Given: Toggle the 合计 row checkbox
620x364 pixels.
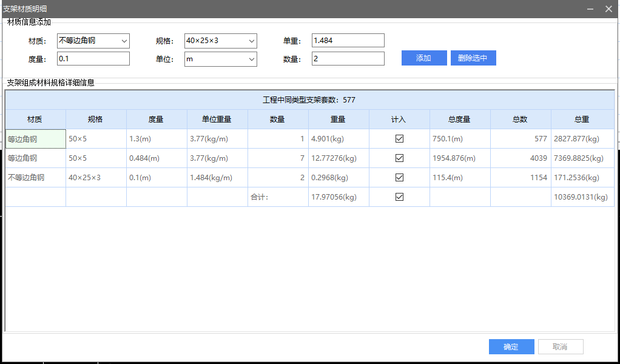Looking at the screenshot, I should (399, 197).
